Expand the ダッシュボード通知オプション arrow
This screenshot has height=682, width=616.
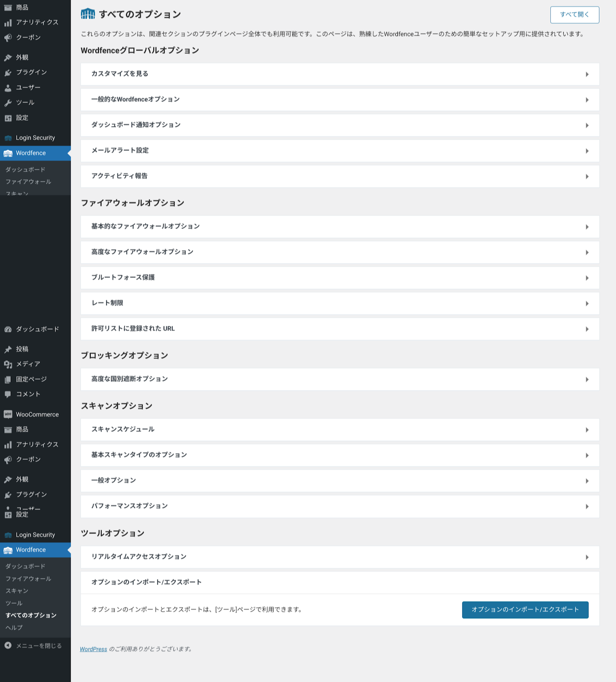tap(587, 125)
